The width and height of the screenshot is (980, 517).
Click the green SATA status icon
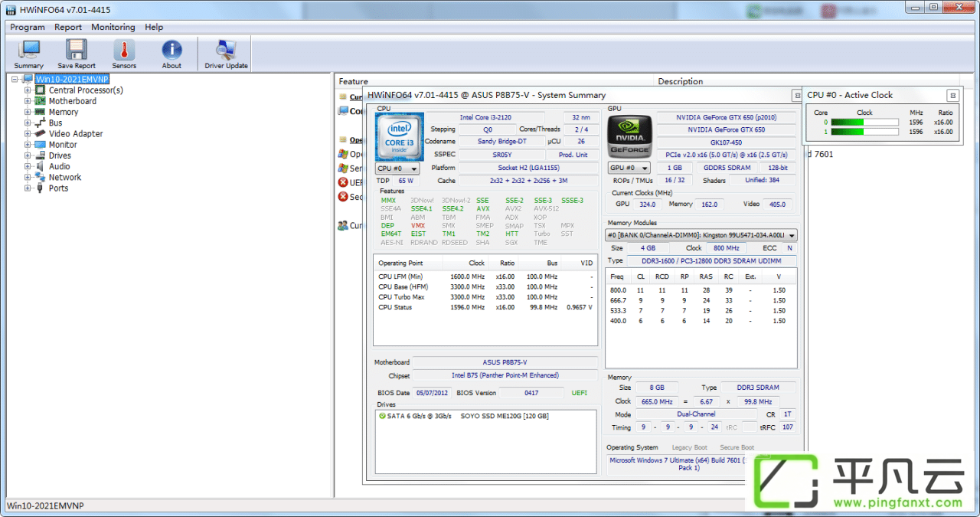pyautogui.click(x=382, y=416)
